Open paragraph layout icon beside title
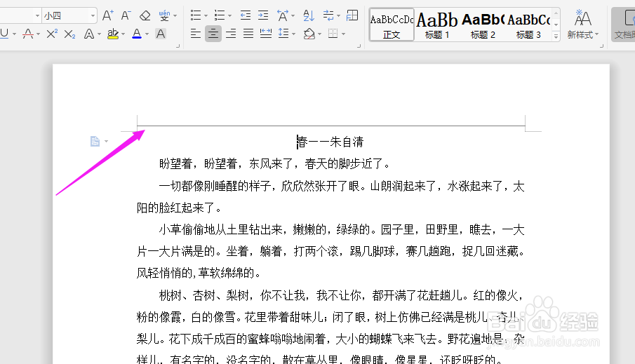Image resolution: width=635 pixels, height=364 pixels. (95, 141)
